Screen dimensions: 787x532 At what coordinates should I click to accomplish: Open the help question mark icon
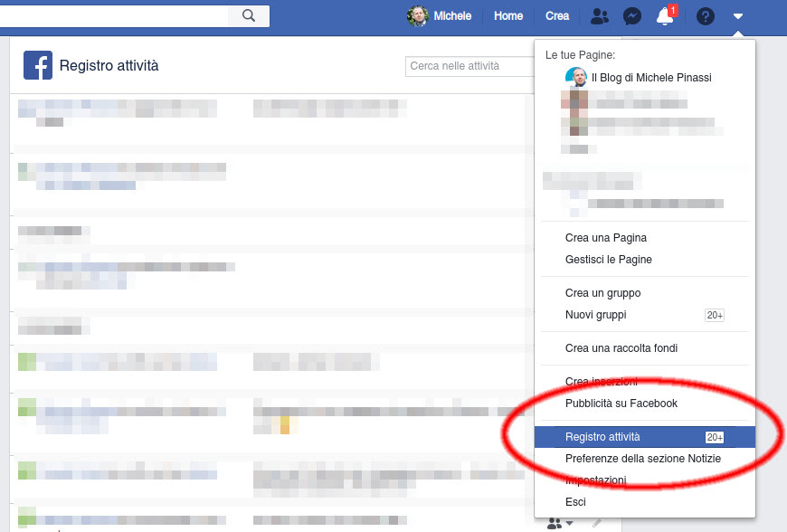tap(706, 16)
